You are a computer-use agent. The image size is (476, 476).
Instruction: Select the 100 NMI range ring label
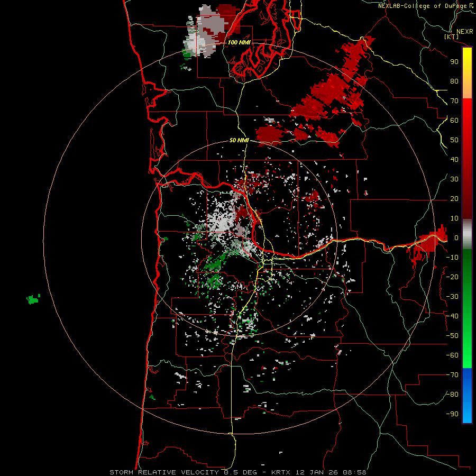pos(239,42)
